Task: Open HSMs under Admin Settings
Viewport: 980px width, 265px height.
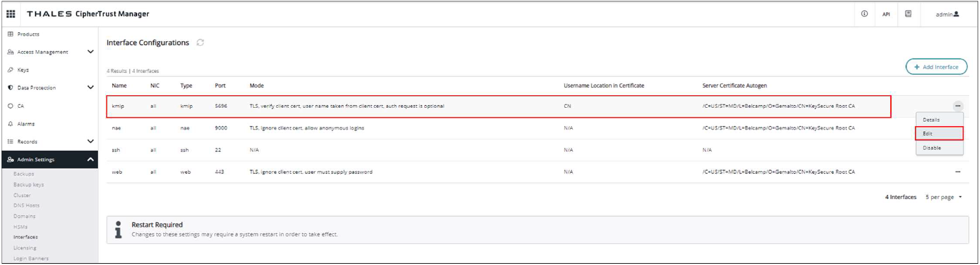Action: (x=21, y=226)
